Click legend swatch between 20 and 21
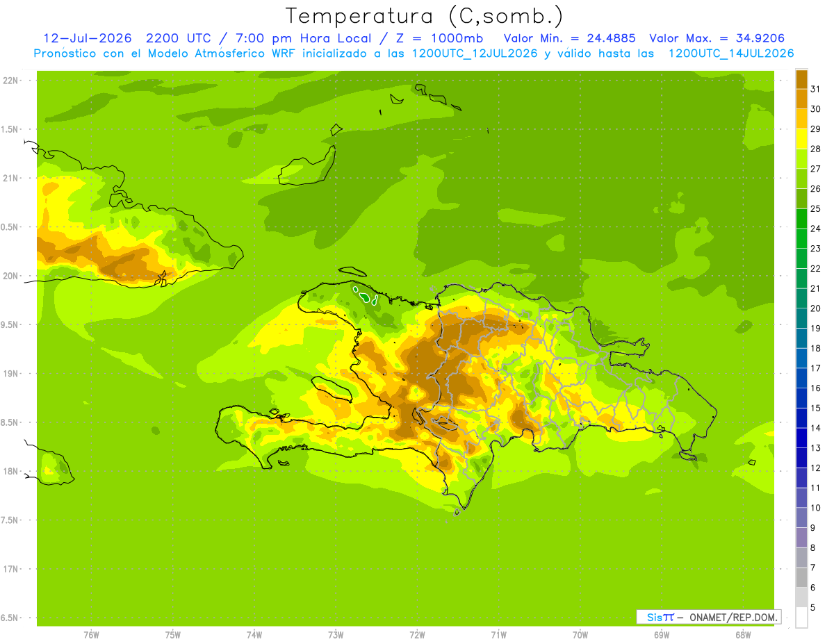 coord(801,298)
